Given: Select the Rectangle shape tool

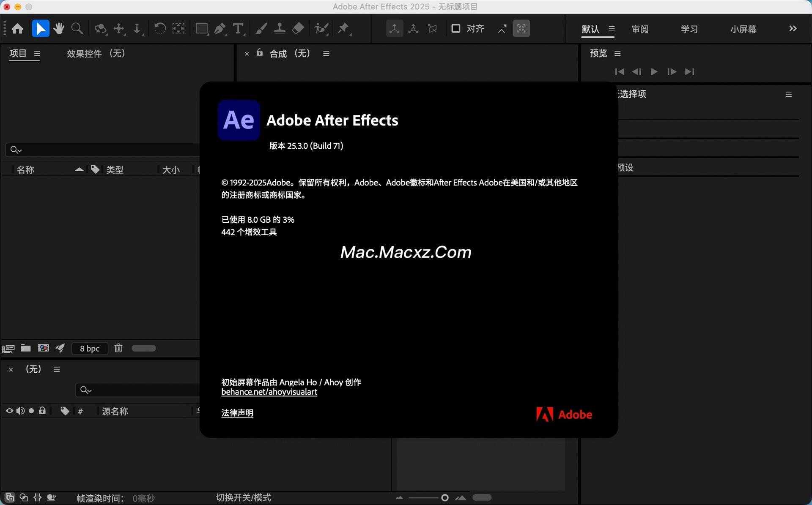Looking at the screenshot, I should [202, 29].
